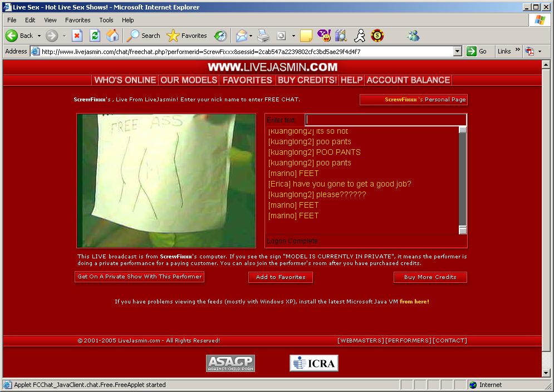
Task: Open the Search magnifier in the toolbar
Action: coord(133,36)
